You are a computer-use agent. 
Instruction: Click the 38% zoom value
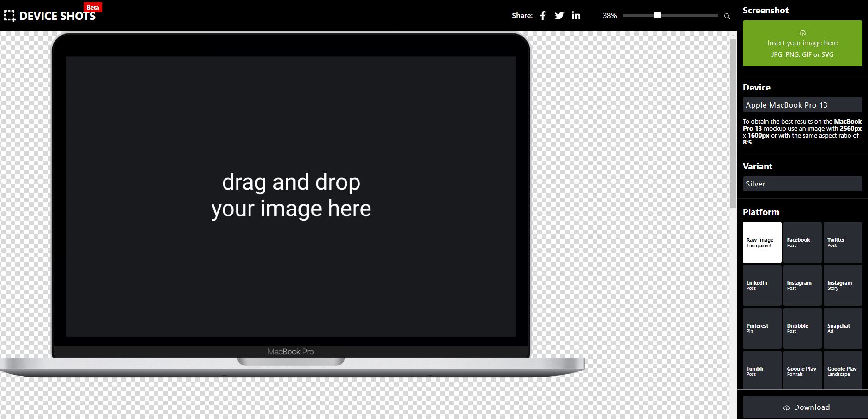(610, 16)
